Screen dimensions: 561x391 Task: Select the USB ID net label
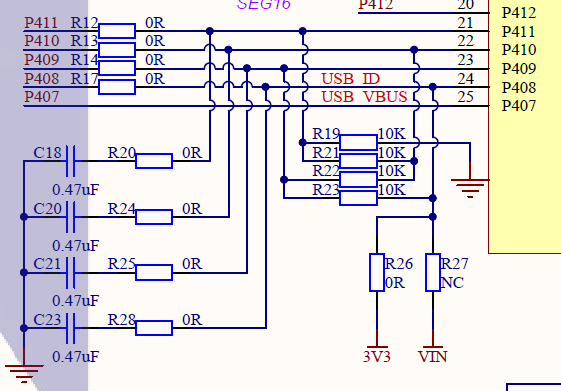350,79
